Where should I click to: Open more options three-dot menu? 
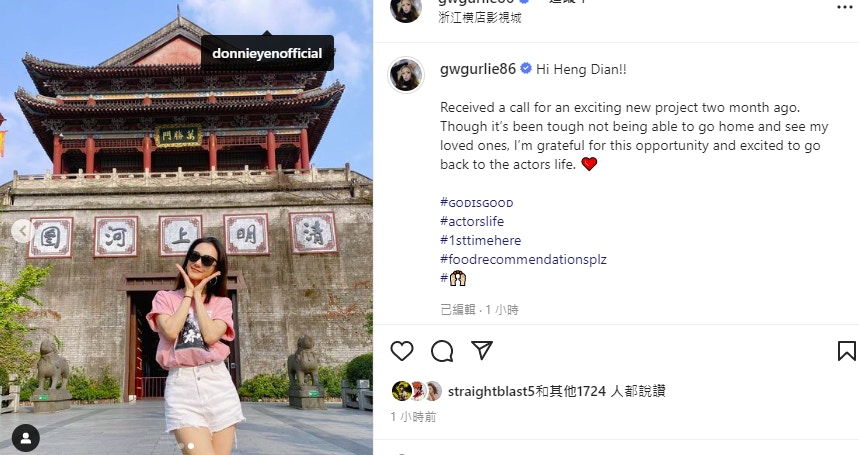pyautogui.click(x=846, y=7)
